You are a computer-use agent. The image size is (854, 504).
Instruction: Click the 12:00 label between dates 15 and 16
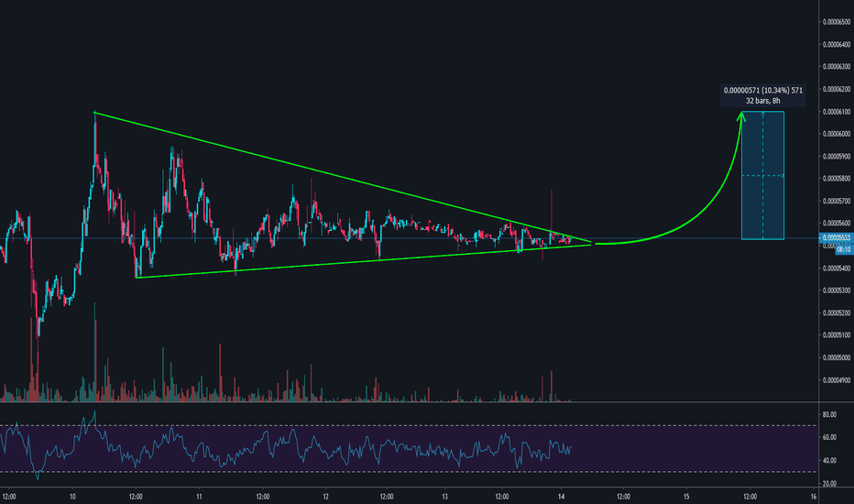pos(750,497)
